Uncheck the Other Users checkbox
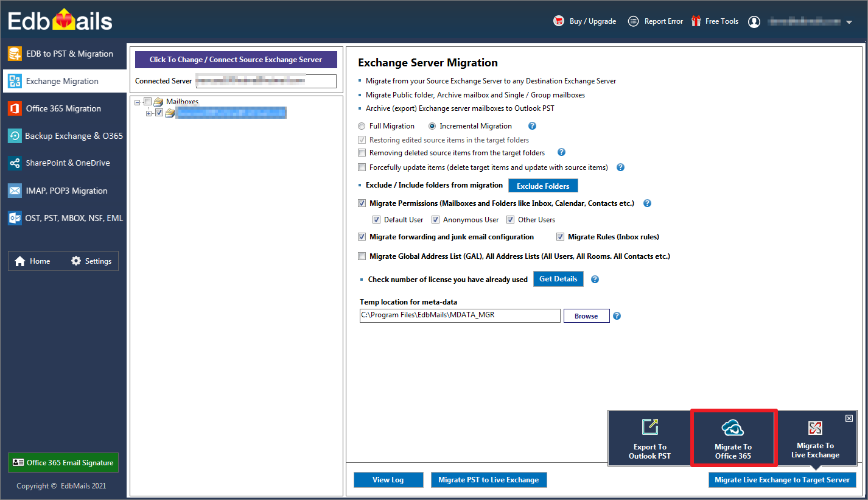 pyautogui.click(x=511, y=220)
